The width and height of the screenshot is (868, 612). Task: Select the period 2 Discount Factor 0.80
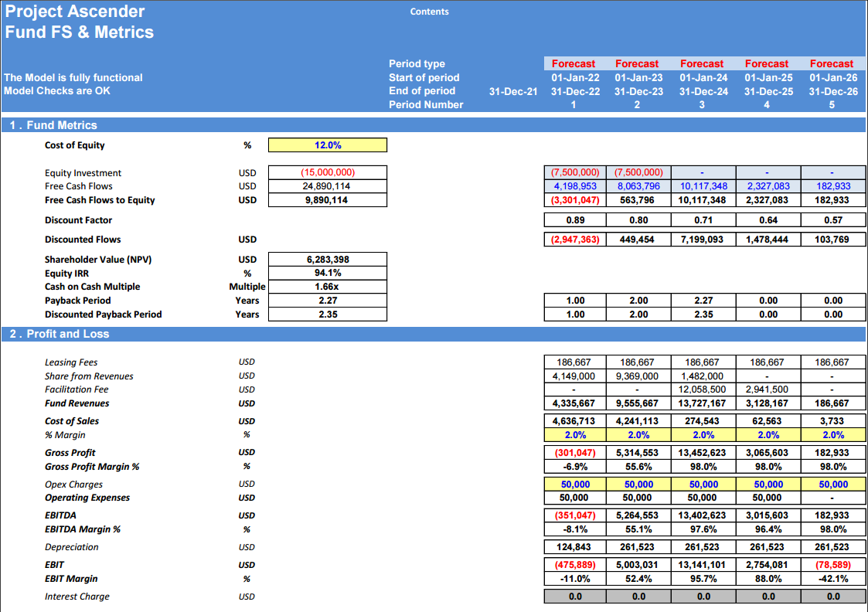point(638,220)
